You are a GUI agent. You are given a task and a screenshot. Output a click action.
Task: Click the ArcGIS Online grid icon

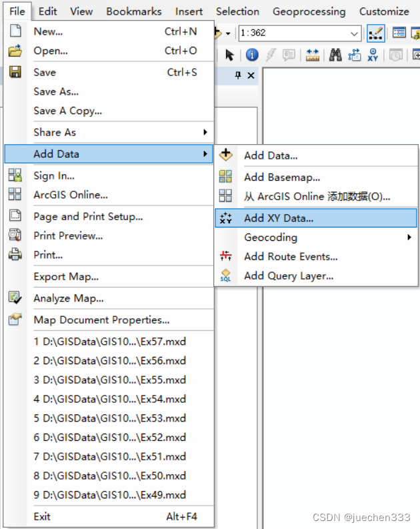pos(15,194)
